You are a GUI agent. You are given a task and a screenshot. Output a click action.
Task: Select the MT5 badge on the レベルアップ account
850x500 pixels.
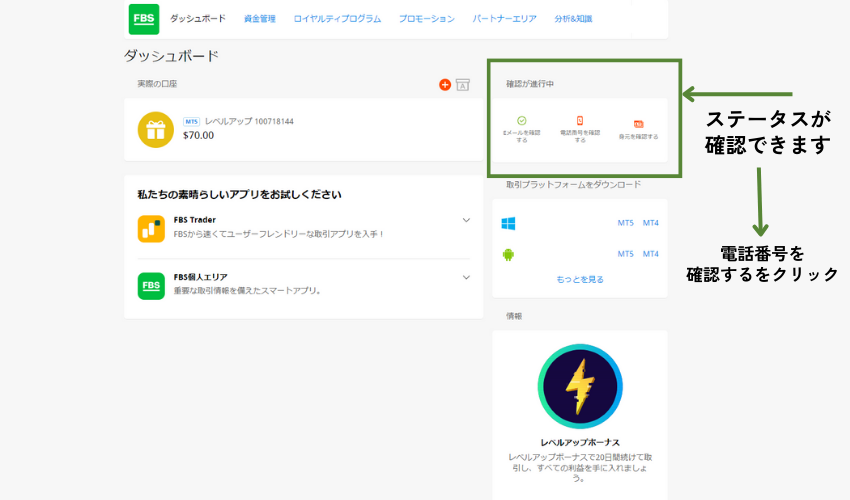(191, 121)
